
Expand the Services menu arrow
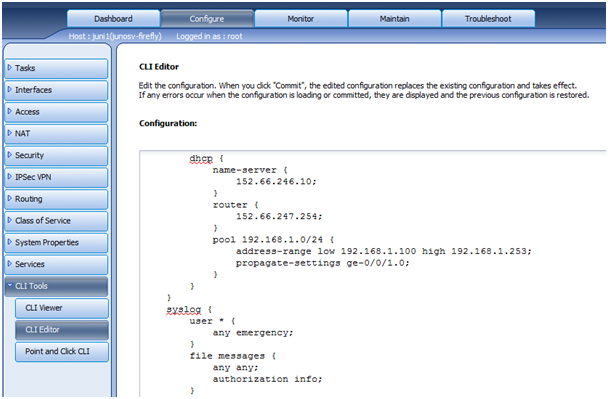tap(10, 264)
